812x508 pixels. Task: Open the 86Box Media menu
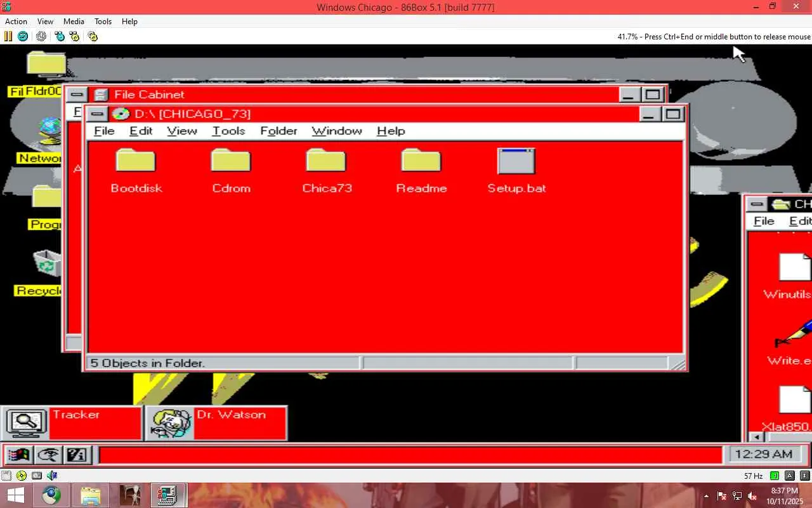(x=74, y=21)
